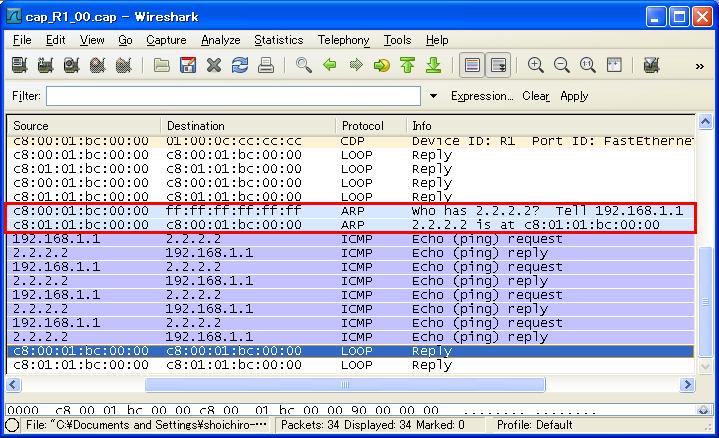Find a packet with magnifier icon
This screenshot has width=719, height=438.
(303, 65)
